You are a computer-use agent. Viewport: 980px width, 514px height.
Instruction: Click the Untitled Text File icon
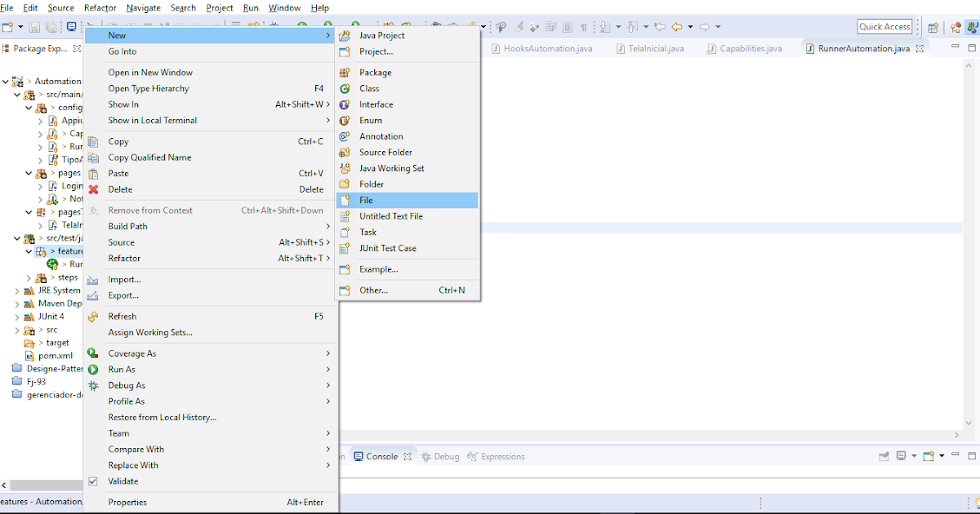[x=345, y=216]
